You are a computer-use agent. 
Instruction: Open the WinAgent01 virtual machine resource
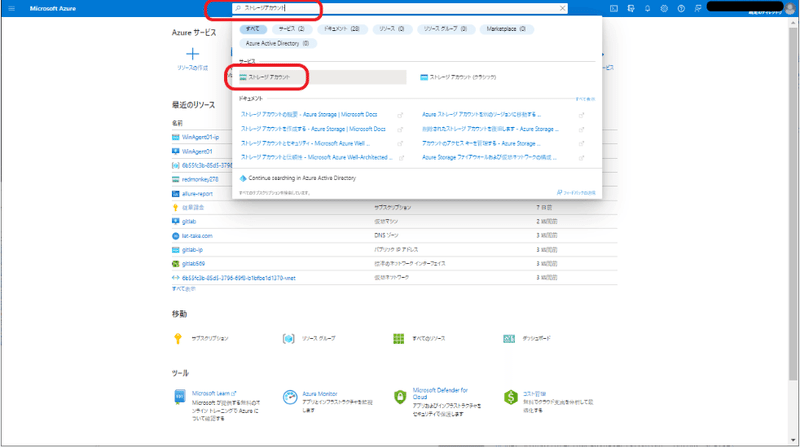(x=197, y=152)
